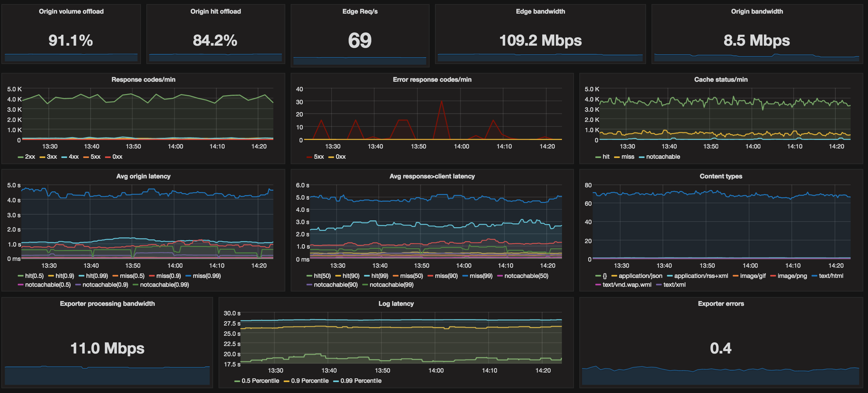Toggle application/json in Content types legend

point(640,276)
